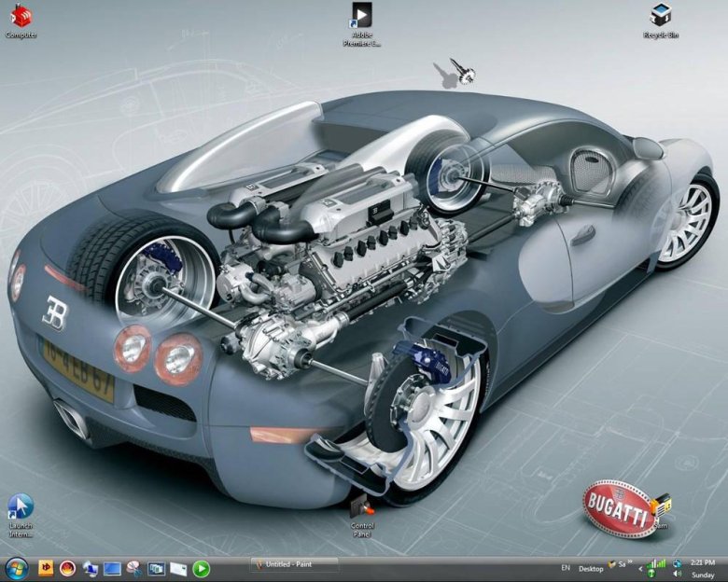This screenshot has width=728, height=582.
Task: Open the red flame-circle quick launch icon
Action: coord(67,568)
